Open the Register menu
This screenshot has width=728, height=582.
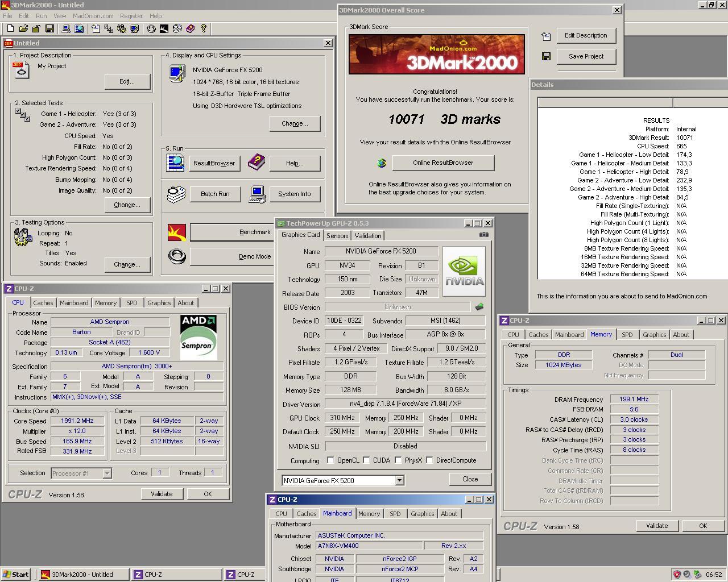(131, 16)
